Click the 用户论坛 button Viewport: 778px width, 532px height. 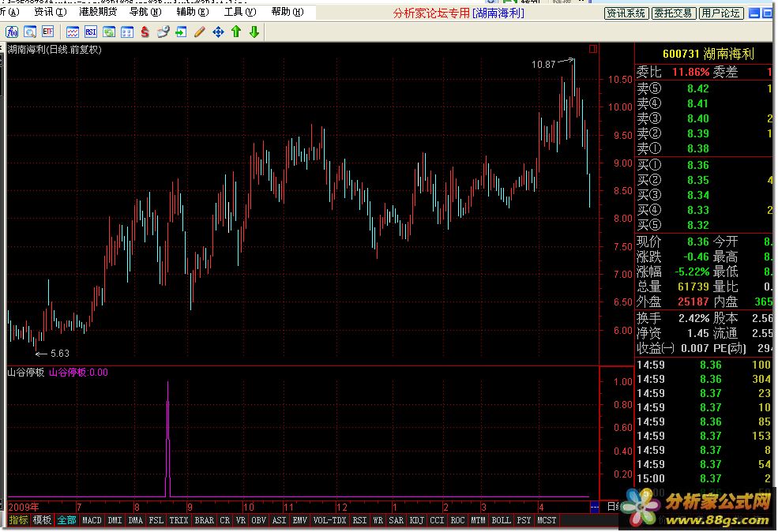click(x=720, y=13)
